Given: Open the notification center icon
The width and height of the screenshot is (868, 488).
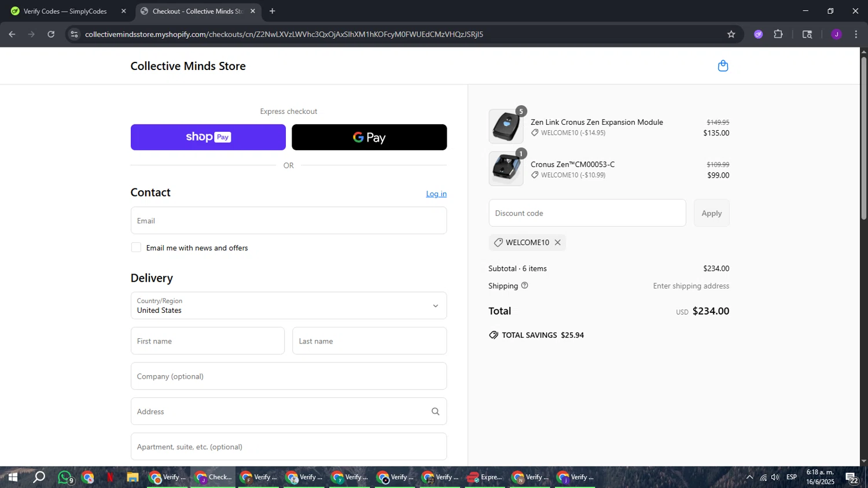Looking at the screenshot, I should 852,478.
